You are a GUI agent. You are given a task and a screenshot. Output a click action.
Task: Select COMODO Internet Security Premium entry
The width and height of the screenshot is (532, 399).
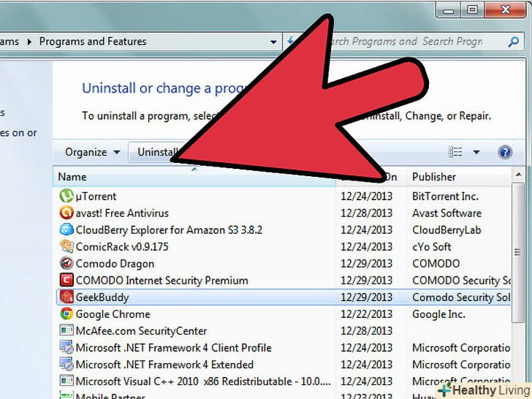pos(161,281)
